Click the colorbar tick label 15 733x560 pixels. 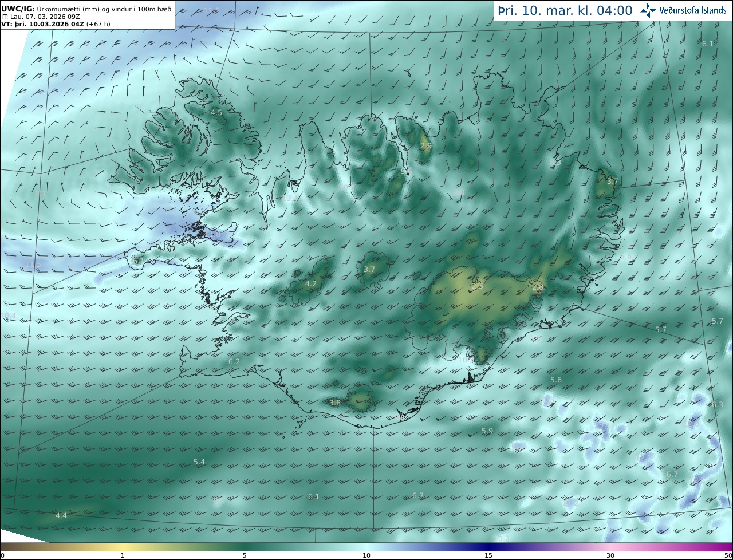[488, 555]
